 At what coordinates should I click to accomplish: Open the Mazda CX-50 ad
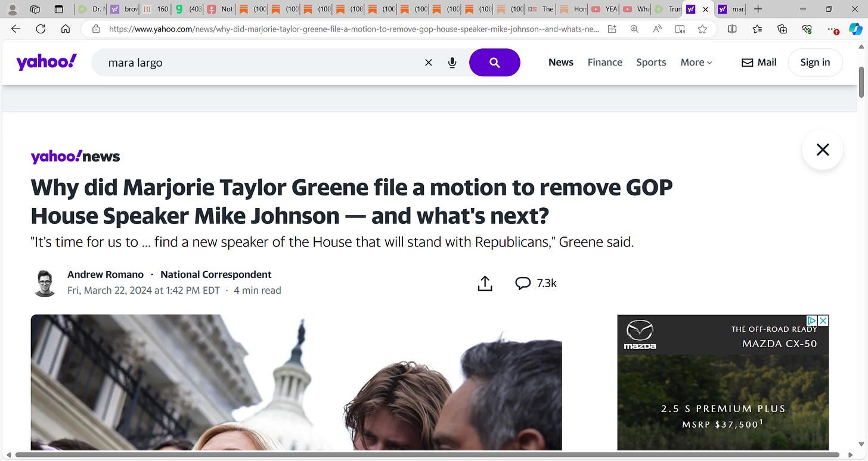(x=723, y=382)
